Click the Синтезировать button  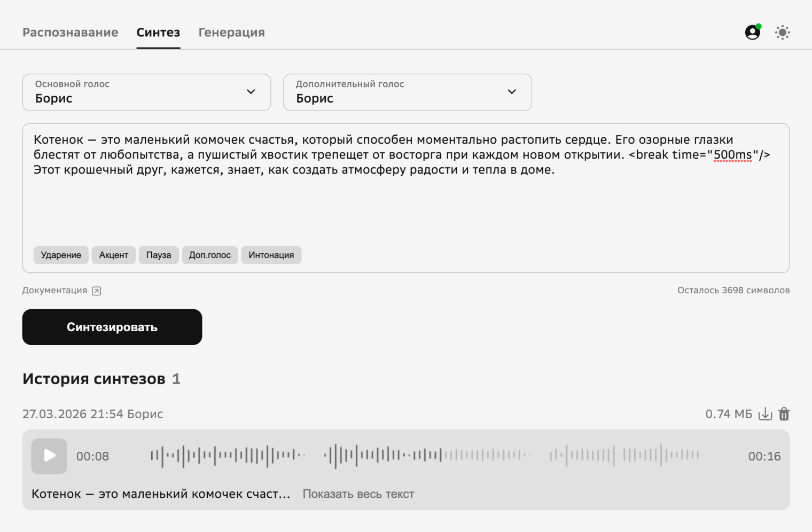(x=112, y=327)
